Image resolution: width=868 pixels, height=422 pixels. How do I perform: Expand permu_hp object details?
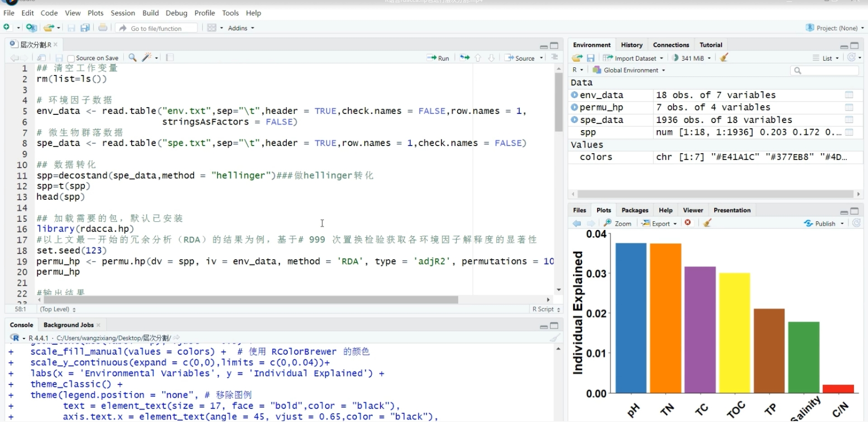574,107
